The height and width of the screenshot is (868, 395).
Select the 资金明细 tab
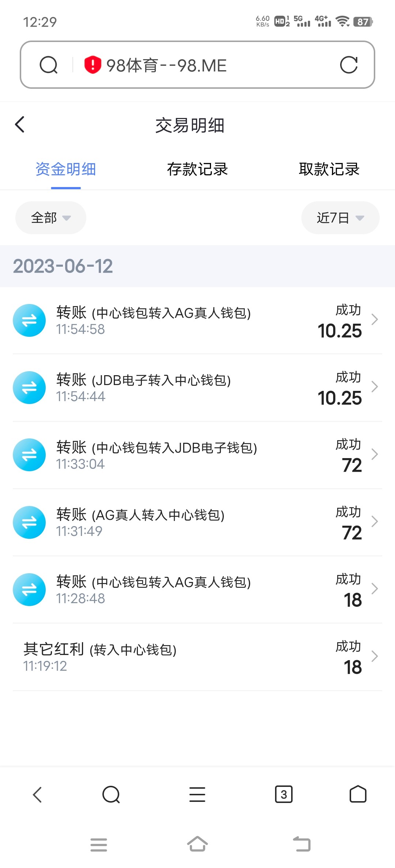[x=66, y=170]
